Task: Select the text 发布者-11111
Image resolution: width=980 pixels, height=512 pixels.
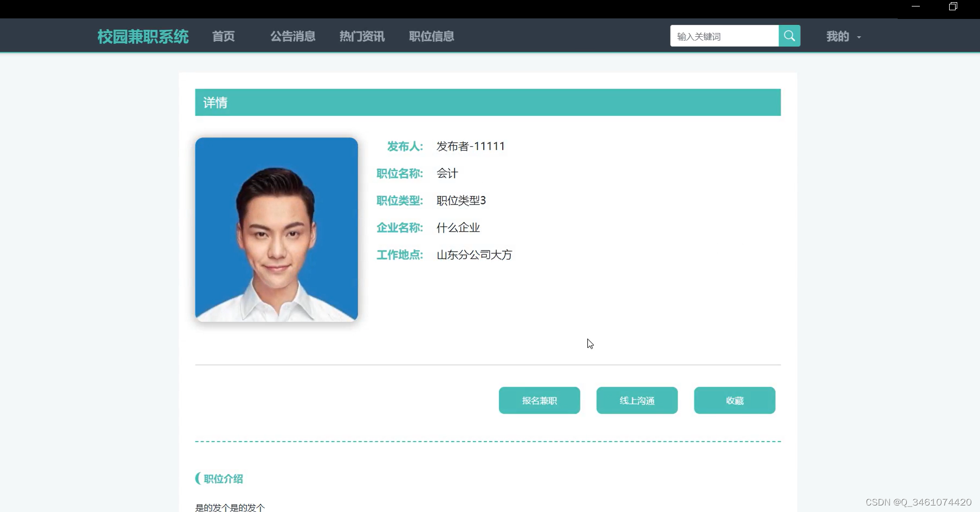Action: click(471, 146)
